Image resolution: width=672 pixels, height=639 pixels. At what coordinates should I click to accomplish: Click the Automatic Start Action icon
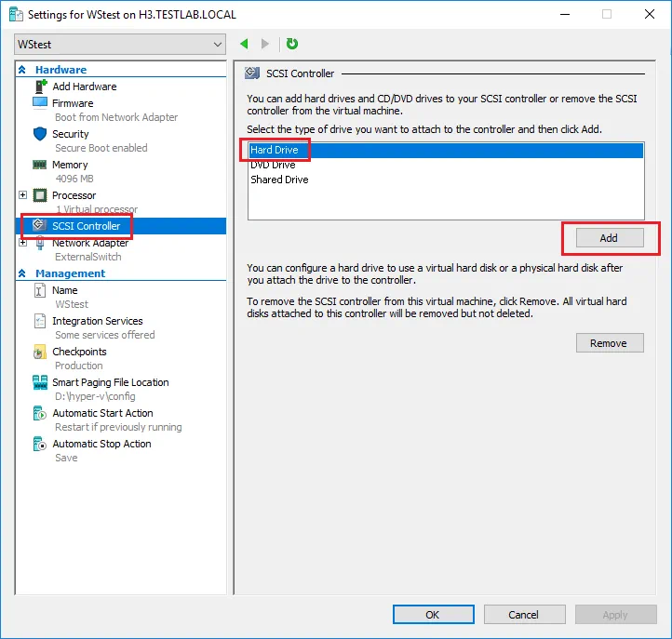coord(40,413)
